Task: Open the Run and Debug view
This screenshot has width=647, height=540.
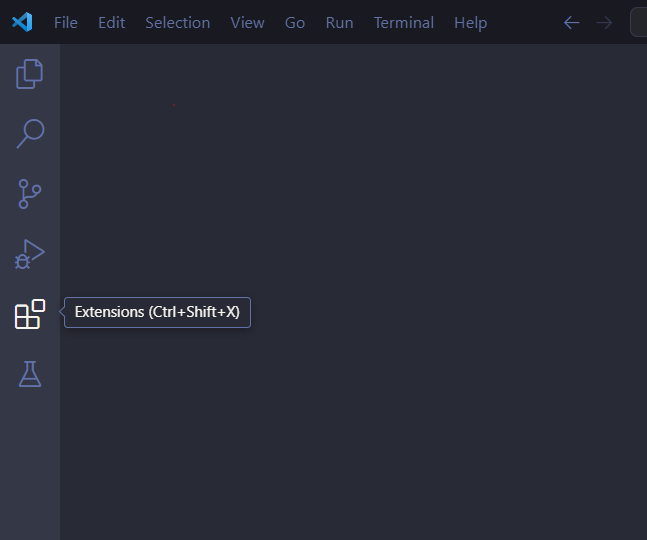Action: coord(30,254)
